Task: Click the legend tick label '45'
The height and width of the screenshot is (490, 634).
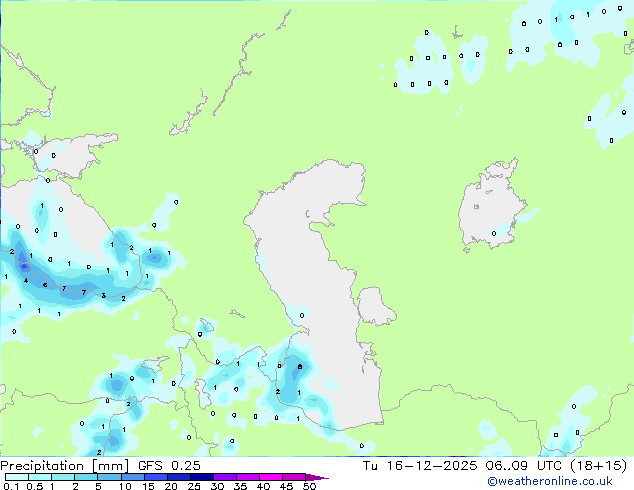Action: coord(286,486)
